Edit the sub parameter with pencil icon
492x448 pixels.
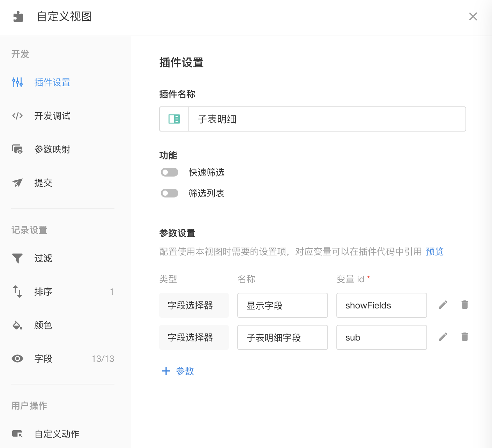click(443, 337)
